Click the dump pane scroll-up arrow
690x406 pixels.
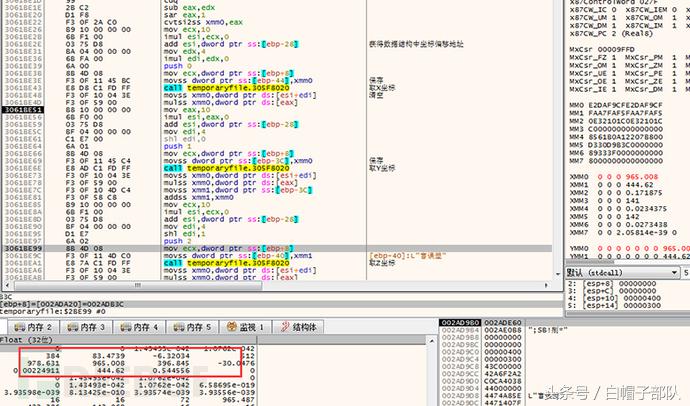pyautogui.click(x=431, y=341)
